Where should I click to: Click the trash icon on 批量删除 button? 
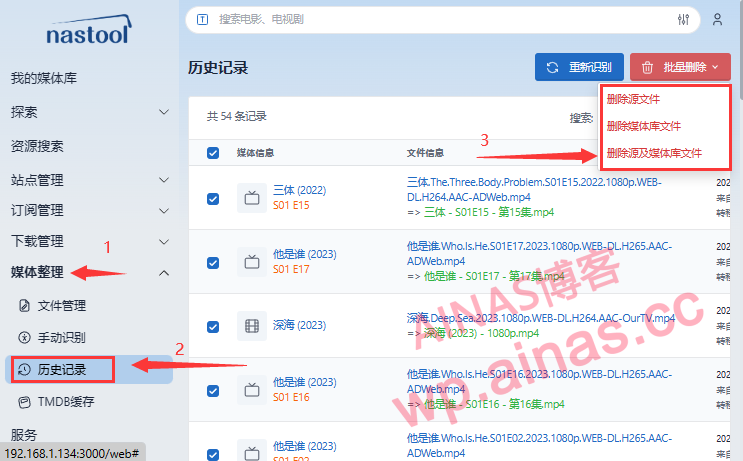(647, 67)
